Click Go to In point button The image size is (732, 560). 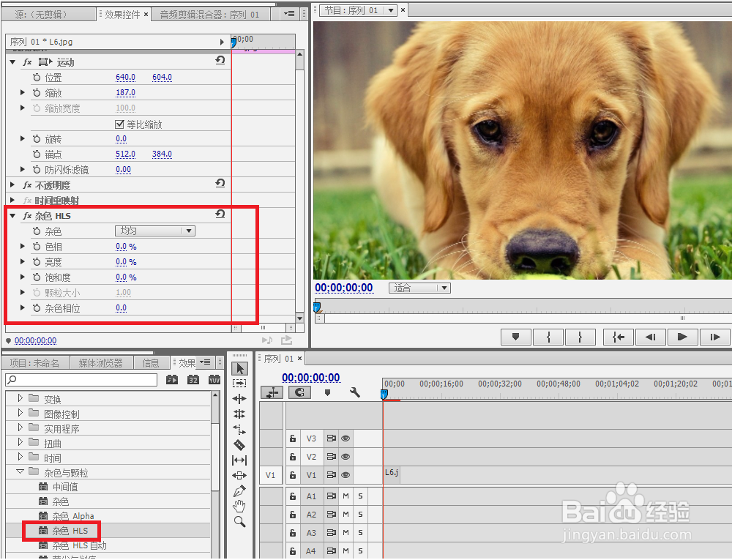pyautogui.click(x=618, y=337)
